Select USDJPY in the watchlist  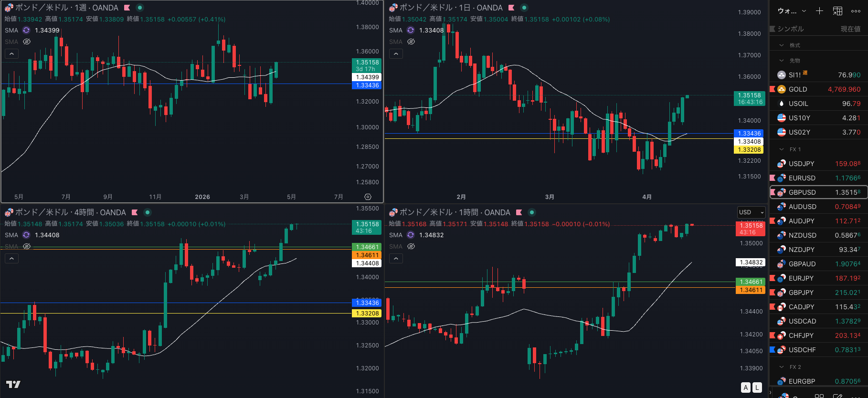(x=801, y=164)
